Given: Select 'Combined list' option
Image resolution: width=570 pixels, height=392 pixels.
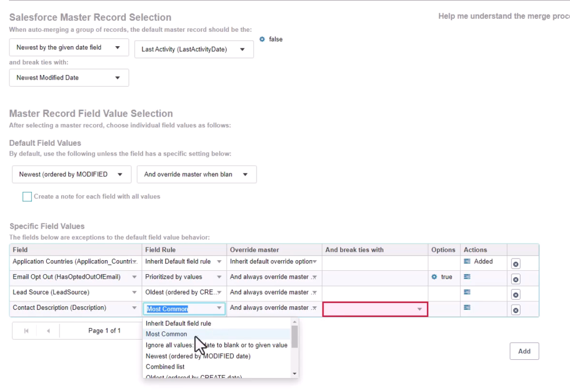Looking at the screenshot, I should [217, 367].
